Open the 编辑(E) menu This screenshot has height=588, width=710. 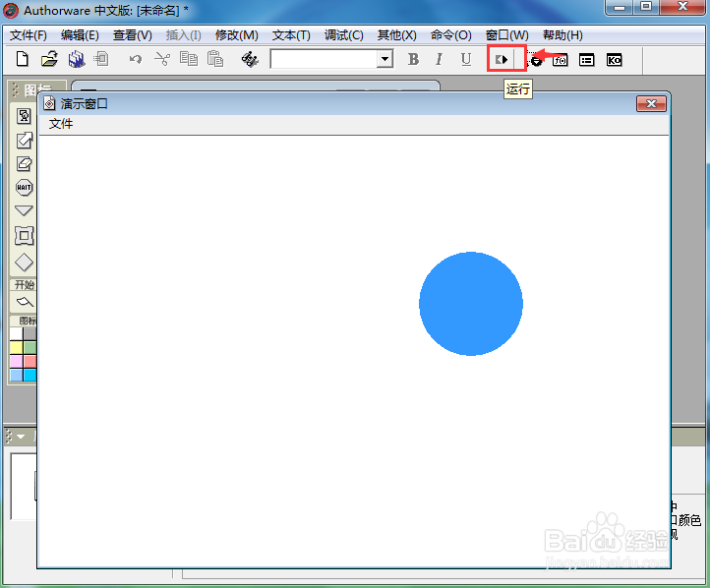(x=80, y=34)
